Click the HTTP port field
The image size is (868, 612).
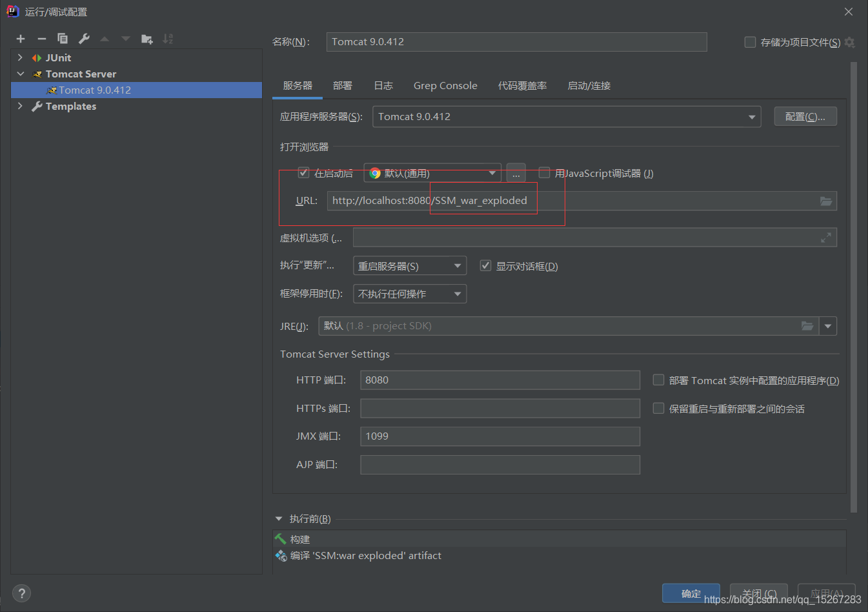click(500, 380)
